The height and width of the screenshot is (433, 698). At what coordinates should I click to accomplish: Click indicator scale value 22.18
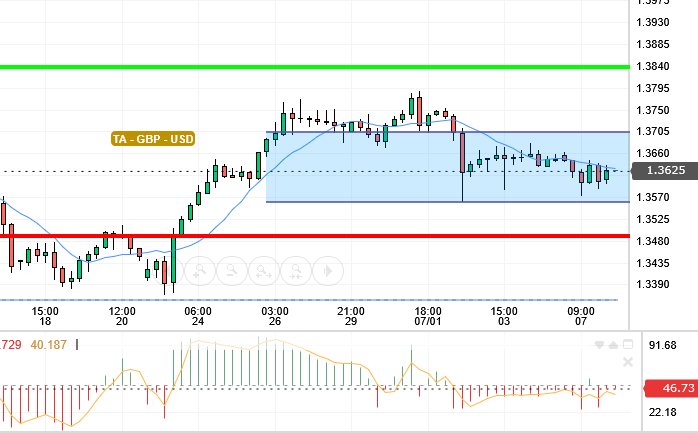tap(662, 412)
